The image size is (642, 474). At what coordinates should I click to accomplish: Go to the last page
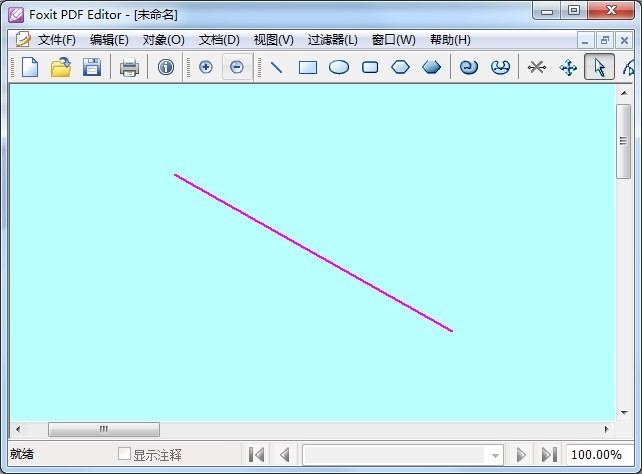point(549,454)
